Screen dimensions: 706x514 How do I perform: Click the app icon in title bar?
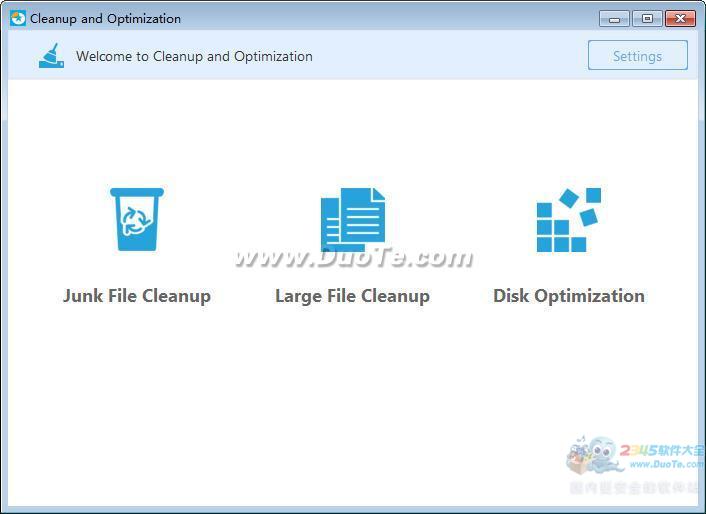tap(18, 18)
